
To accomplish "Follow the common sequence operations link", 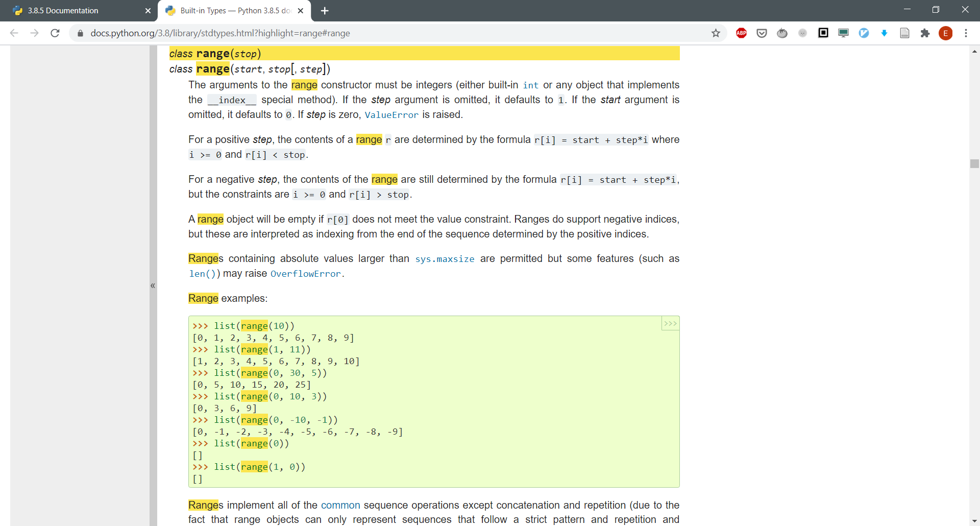I will (x=340, y=505).
